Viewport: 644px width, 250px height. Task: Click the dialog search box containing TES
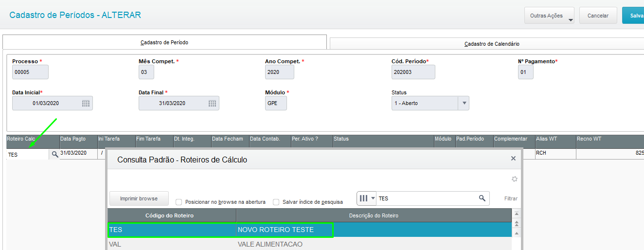(x=427, y=198)
